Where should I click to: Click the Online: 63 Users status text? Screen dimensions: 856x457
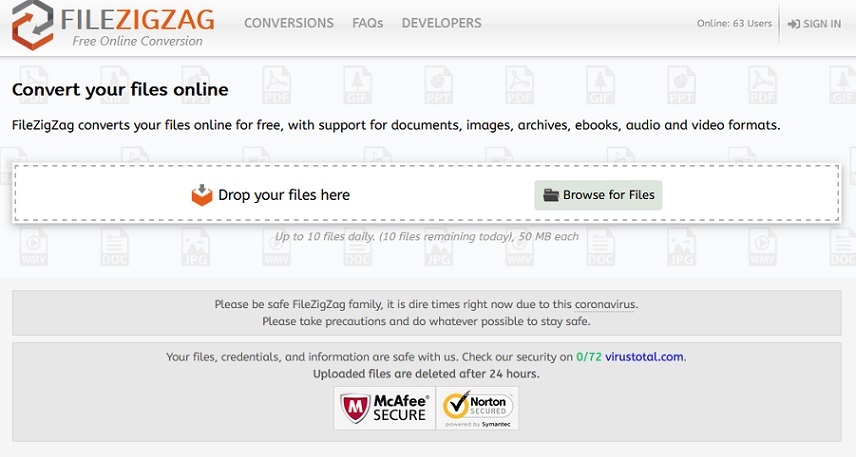click(734, 23)
